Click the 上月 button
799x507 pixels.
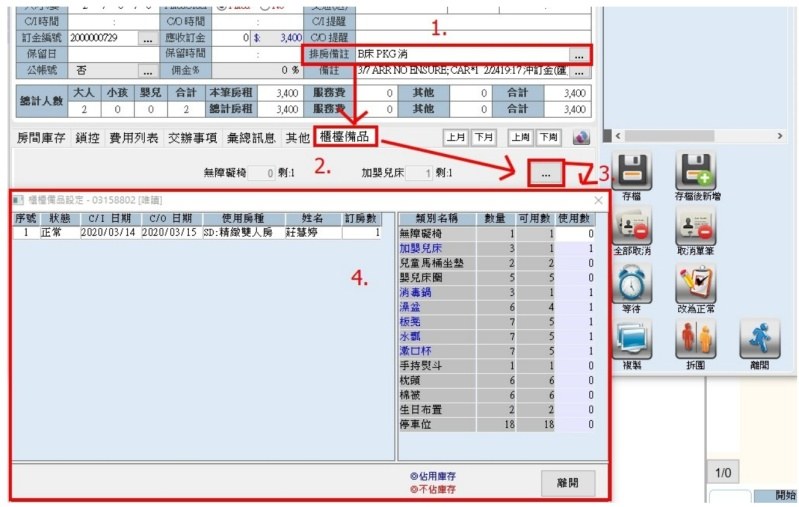coord(456,137)
